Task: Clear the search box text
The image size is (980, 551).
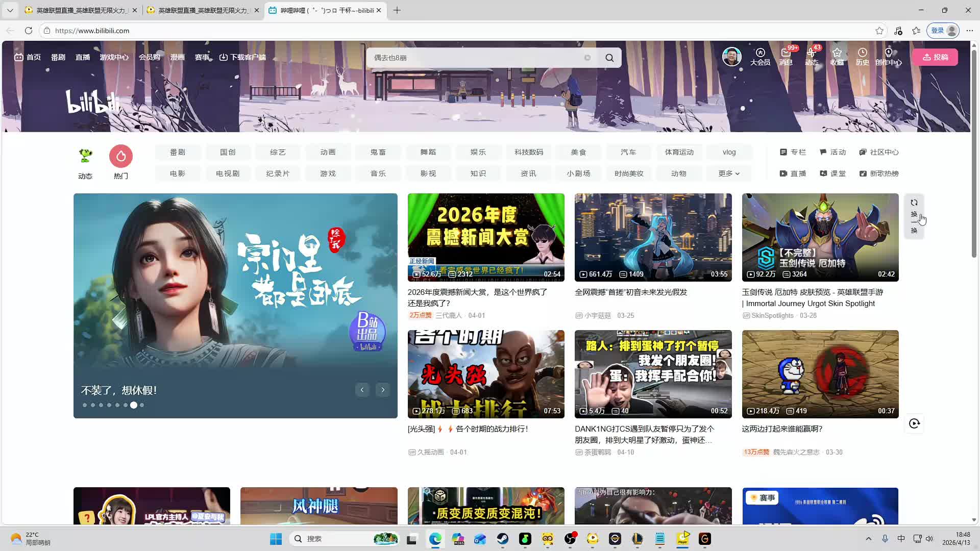Action: [x=587, y=58]
